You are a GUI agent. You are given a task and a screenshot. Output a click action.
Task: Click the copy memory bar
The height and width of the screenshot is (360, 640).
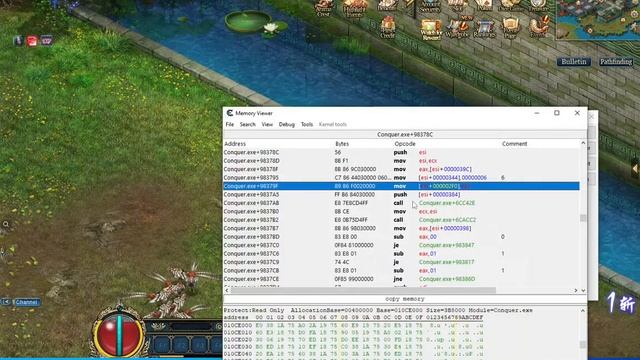click(x=405, y=299)
